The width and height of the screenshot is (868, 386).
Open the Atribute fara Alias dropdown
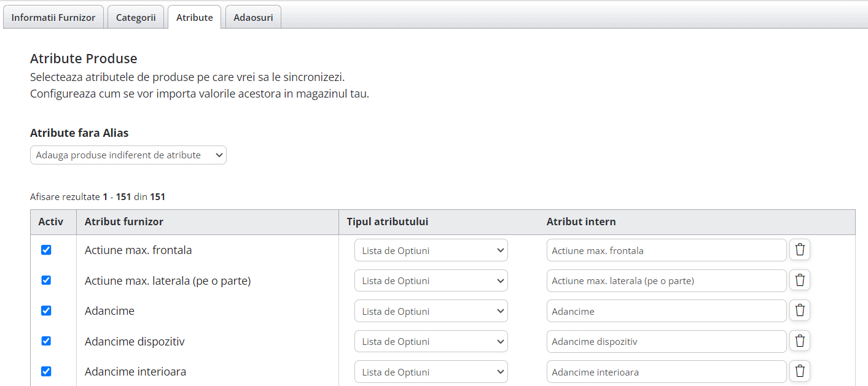click(128, 155)
